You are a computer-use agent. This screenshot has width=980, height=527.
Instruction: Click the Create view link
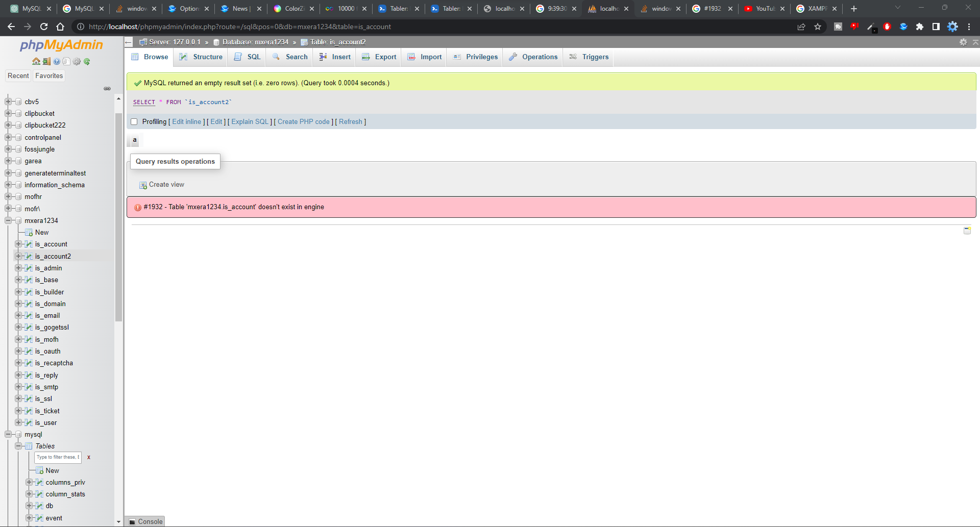click(166, 185)
